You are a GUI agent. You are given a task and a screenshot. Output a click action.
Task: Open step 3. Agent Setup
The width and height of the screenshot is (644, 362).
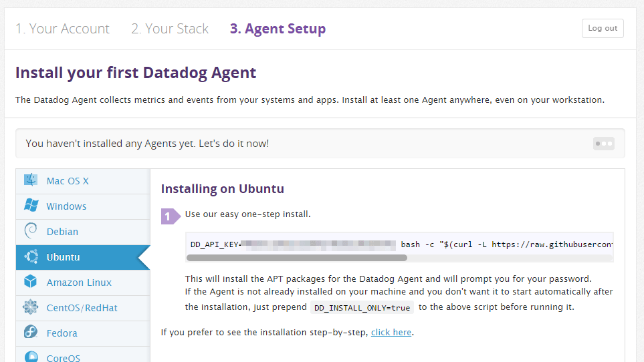278,29
